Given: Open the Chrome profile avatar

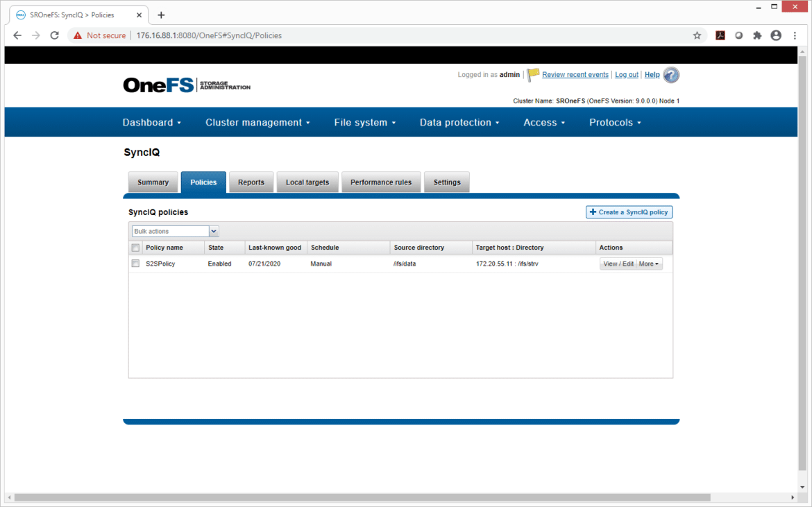Looking at the screenshot, I should [776, 35].
